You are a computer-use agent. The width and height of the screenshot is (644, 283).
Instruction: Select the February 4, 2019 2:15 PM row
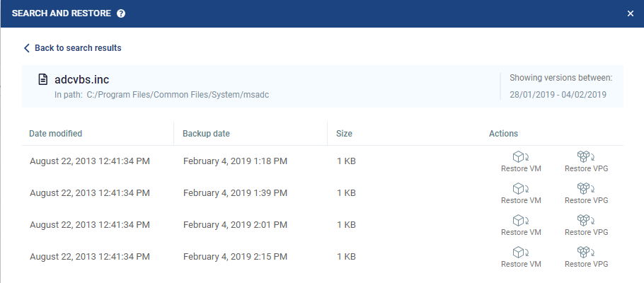pyautogui.click(x=235, y=257)
